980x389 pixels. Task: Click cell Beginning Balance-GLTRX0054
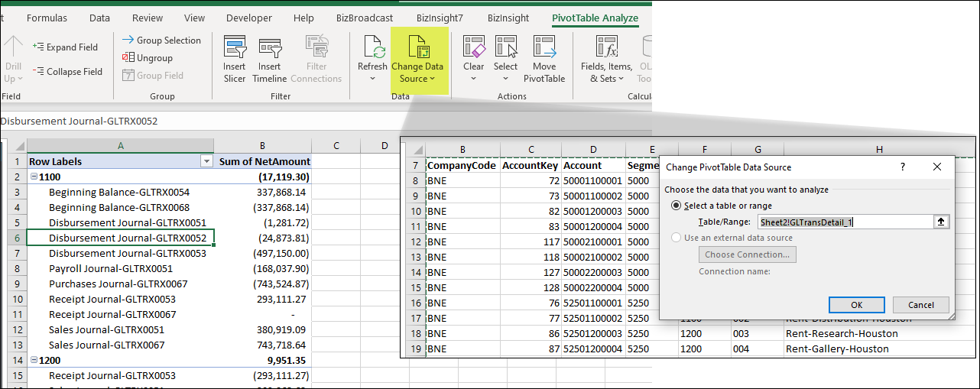[121, 192]
